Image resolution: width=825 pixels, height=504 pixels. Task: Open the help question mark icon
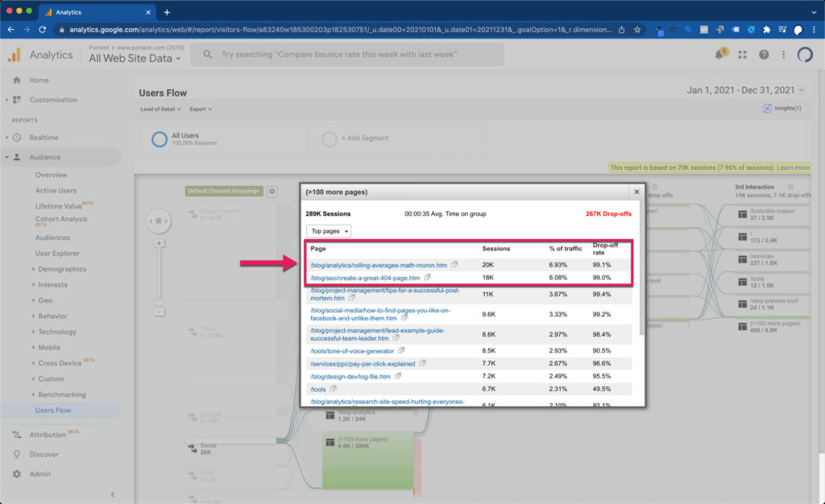click(764, 55)
